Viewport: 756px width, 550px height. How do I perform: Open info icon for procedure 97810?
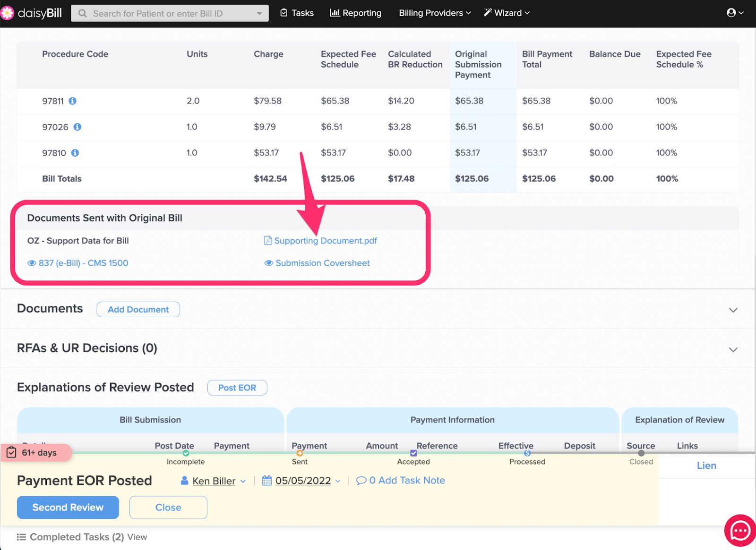(75, 153)
